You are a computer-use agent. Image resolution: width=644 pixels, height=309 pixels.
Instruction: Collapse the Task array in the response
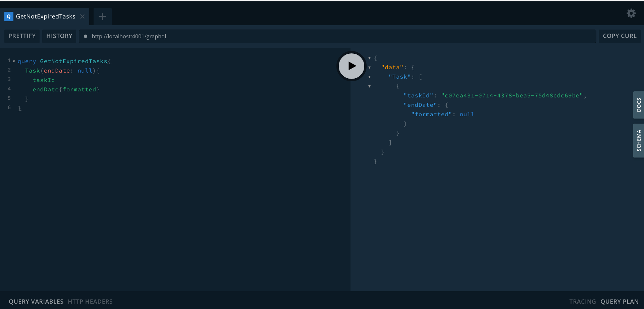coord(370,77)
